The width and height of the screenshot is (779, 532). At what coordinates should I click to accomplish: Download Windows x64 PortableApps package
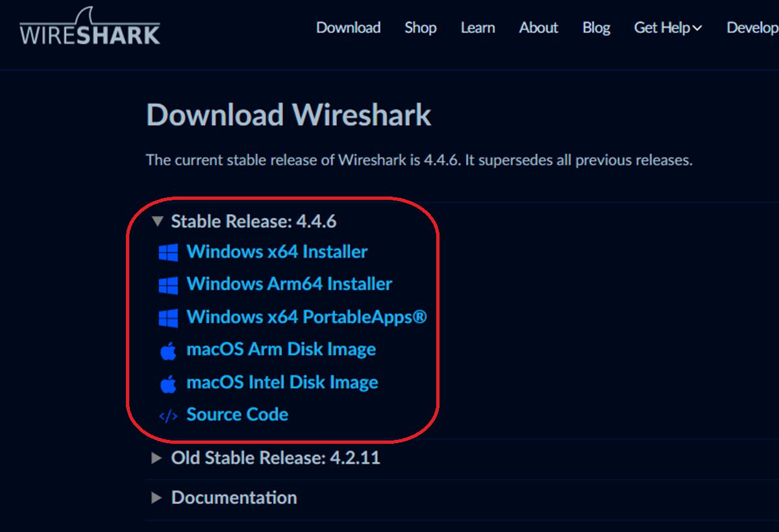click(x=306, y=317)
